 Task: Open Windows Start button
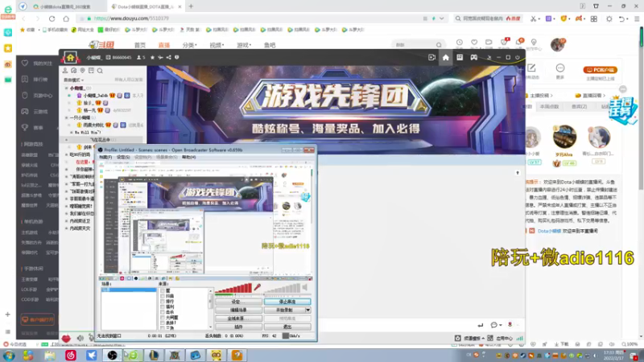(x=9, y=355)
